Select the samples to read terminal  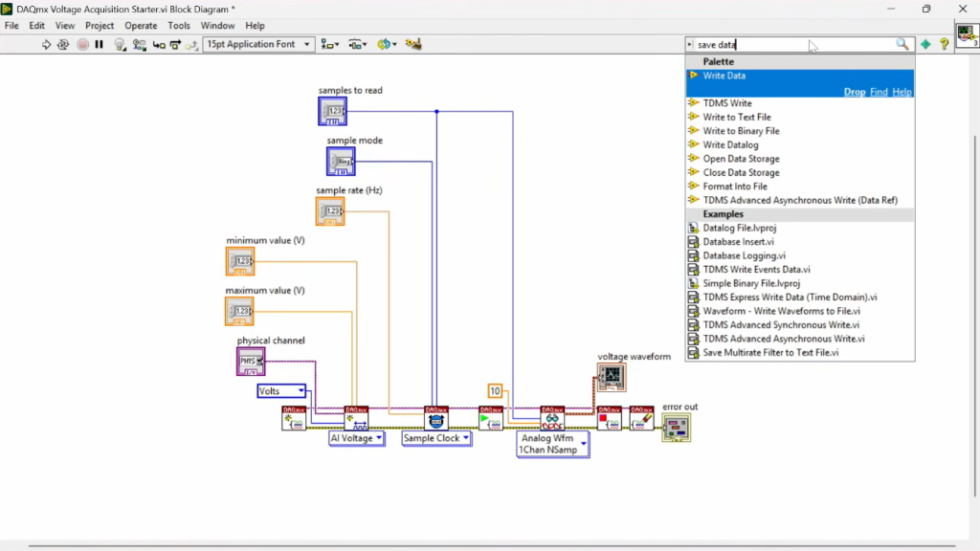332,112
